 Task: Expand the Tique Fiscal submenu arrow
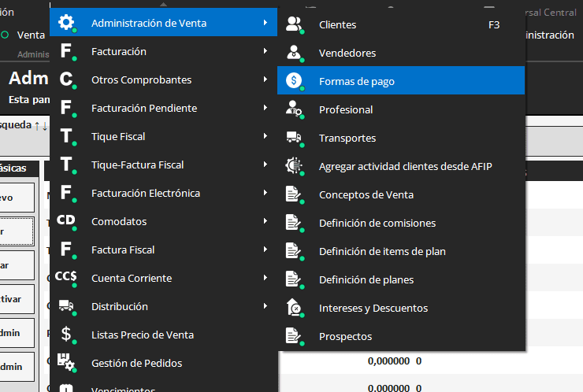[266, 137]
